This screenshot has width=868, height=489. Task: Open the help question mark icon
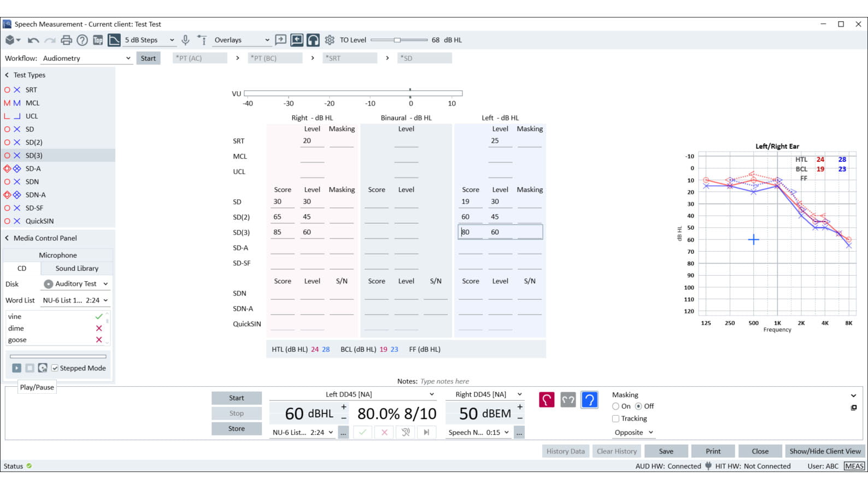tap(82, 40)
